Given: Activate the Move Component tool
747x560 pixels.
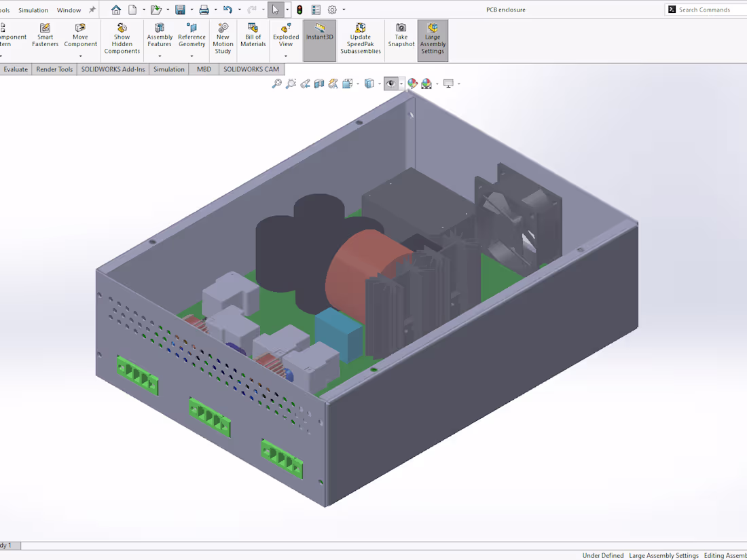Looking at the screenshot, I should [81, 36].
